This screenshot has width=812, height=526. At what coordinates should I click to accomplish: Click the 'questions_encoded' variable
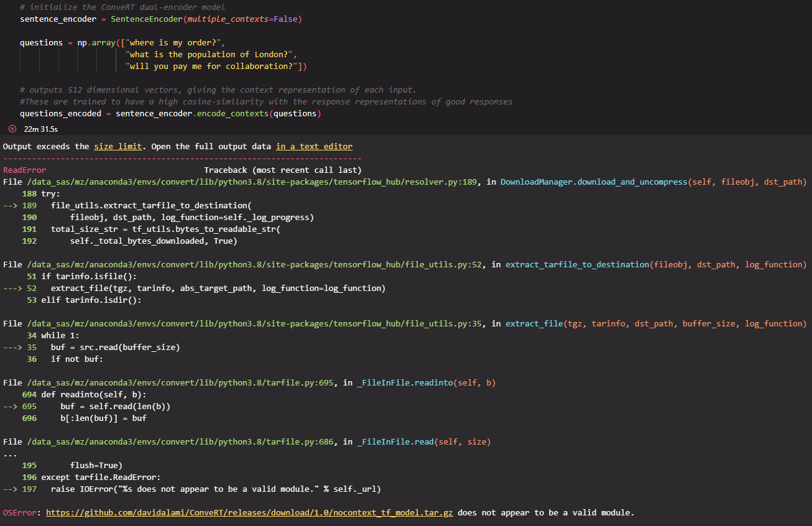tap(60, 114)
